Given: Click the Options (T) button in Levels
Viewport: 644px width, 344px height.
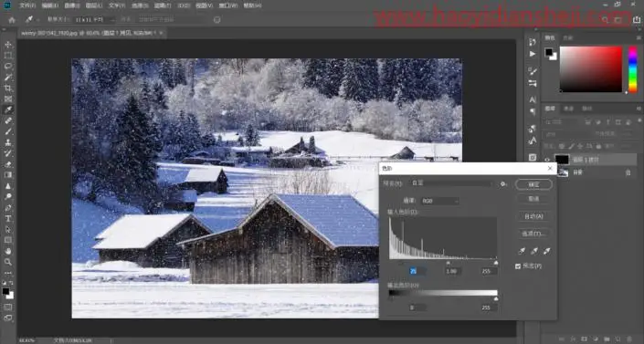Looking at the screenshot, I should (x=534, y=234).
